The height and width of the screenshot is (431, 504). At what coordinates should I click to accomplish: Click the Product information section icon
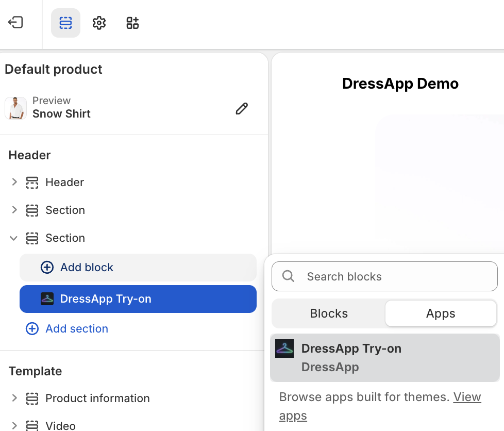(x=32, y=399)
